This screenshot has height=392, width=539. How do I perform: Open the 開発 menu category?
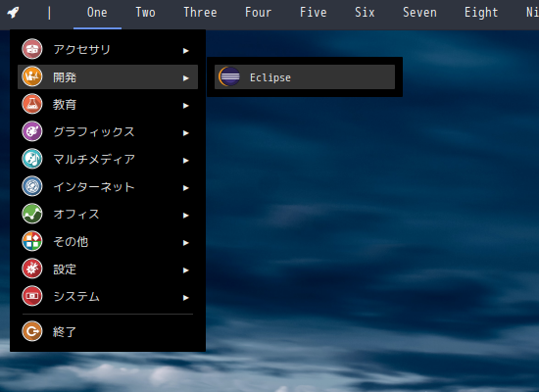click(108, 76)
